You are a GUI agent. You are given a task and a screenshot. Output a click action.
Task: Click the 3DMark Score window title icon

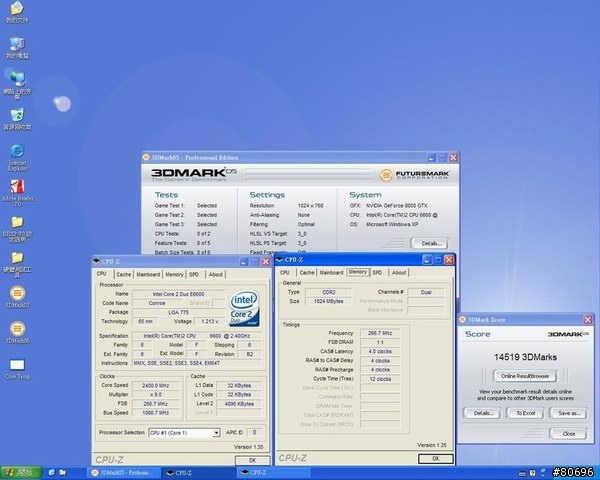[x=462, y=319]
